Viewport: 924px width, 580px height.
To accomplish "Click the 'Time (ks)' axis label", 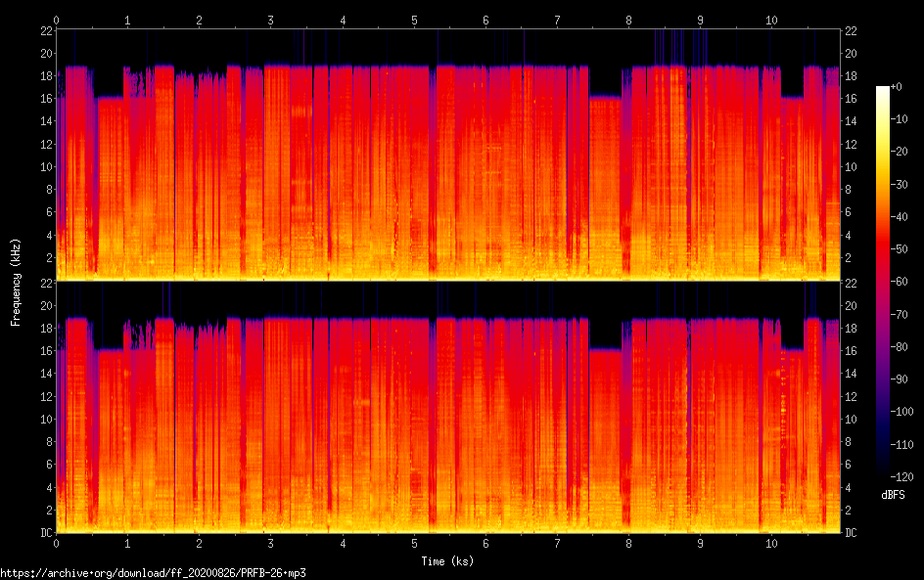I will coord(447,561).
